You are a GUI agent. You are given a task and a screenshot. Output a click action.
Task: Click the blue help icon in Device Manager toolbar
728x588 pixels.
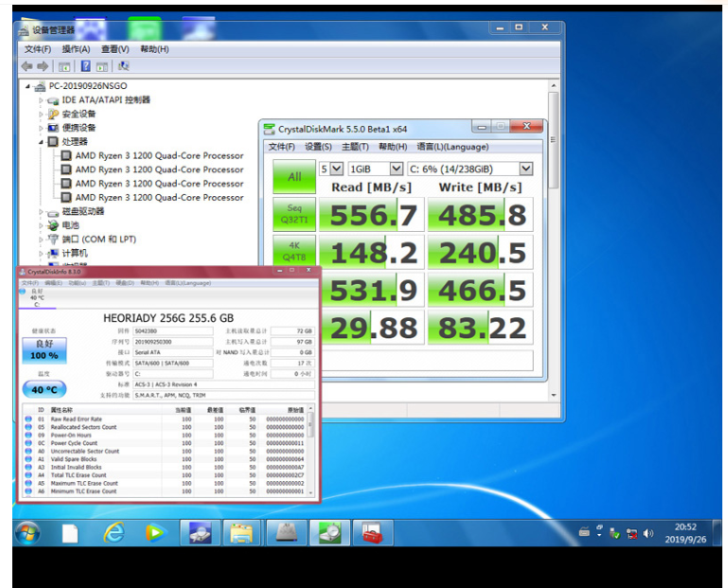(85, 66)
